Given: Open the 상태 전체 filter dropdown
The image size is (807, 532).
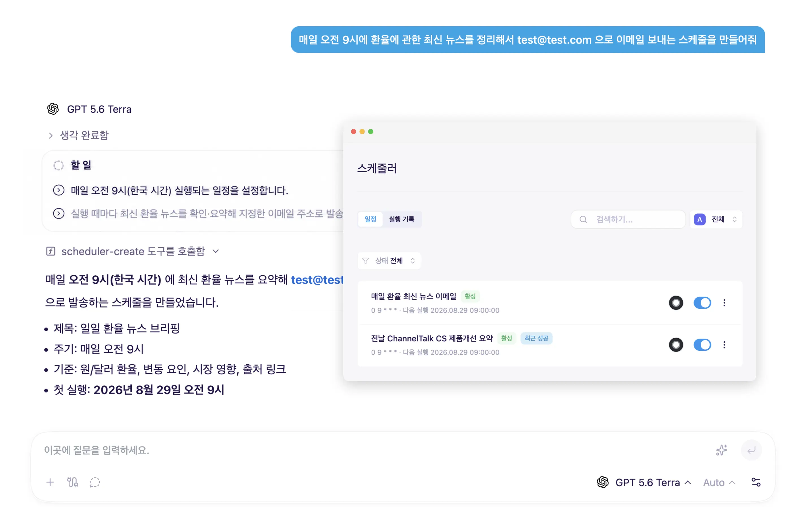Looking at the screenshot, I should pos(389,261).
